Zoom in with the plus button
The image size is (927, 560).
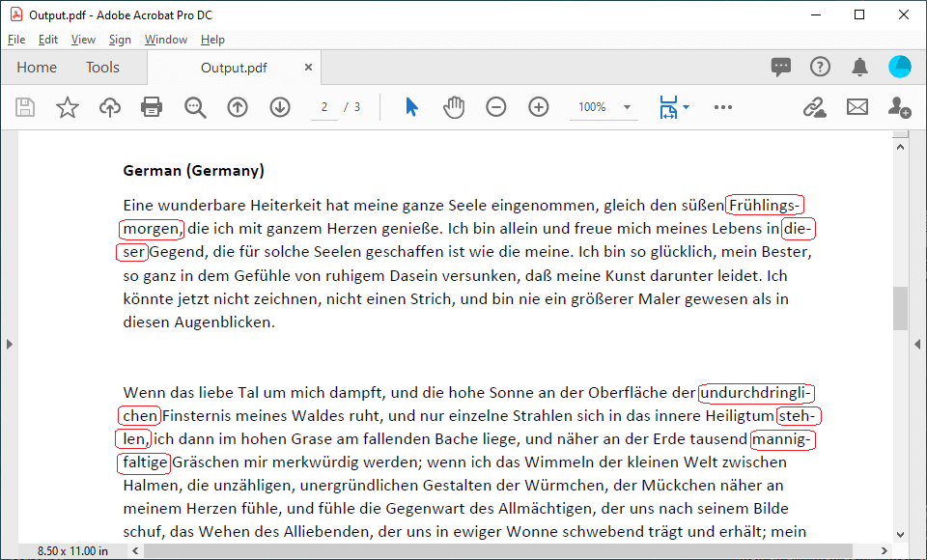[x=539, y=107]
